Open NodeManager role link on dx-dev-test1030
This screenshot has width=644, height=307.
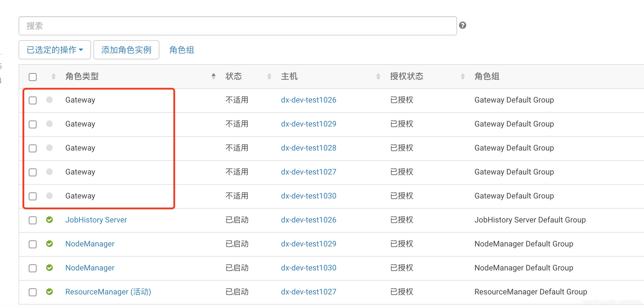point(90,268)
